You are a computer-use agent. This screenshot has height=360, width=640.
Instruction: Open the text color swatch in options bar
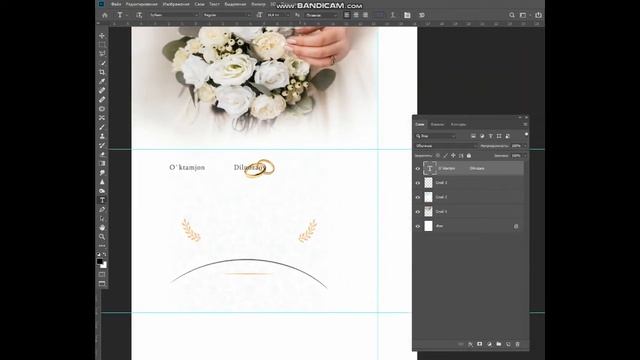click(x=380, y=15)
